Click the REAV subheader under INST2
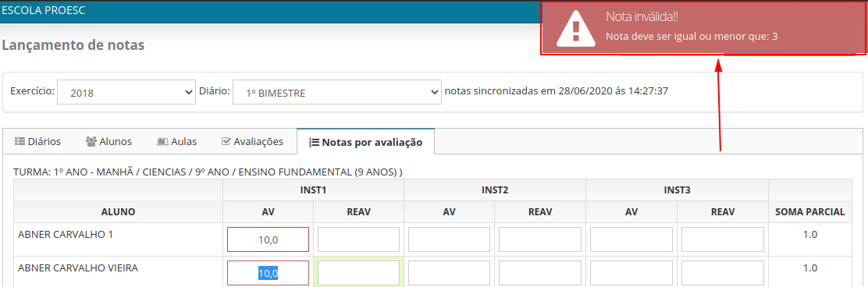The height and width of the screenshot is (287, 868). coord(540,212)
